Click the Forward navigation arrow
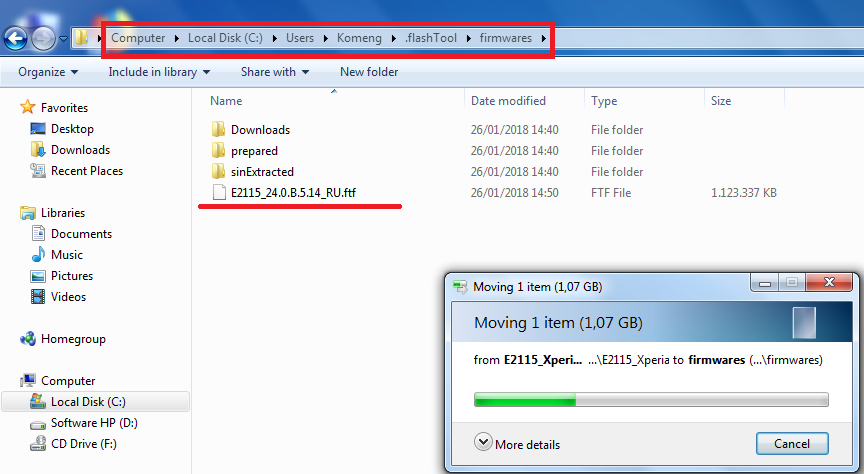The width and height of the screenshot is (864, 474). coord(44,39)
